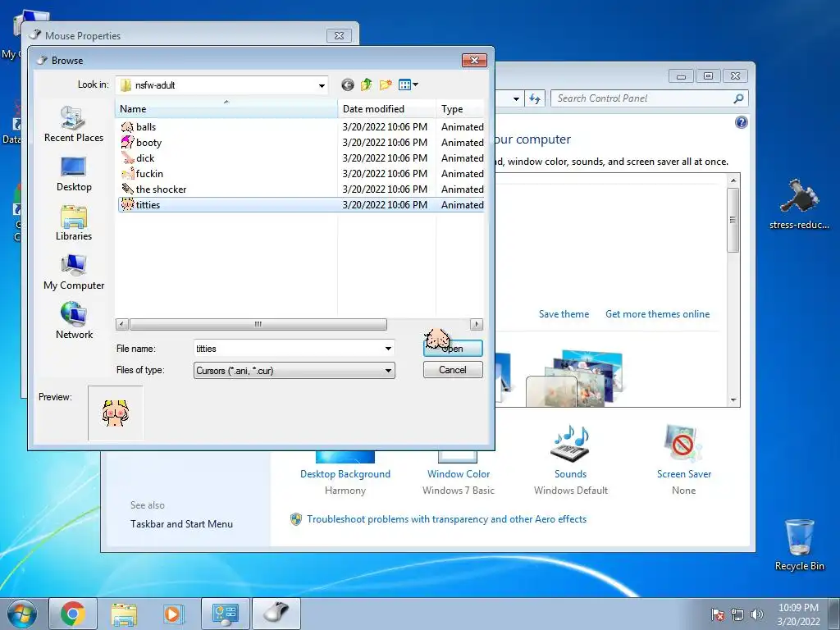Open Get more themes online link

(657, 314)
